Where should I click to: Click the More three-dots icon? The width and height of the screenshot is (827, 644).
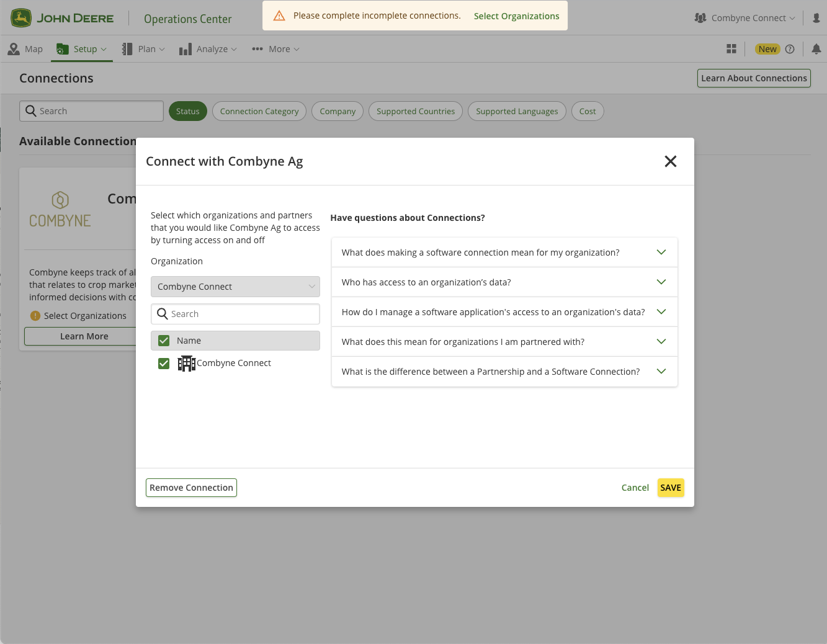point(257,49)
